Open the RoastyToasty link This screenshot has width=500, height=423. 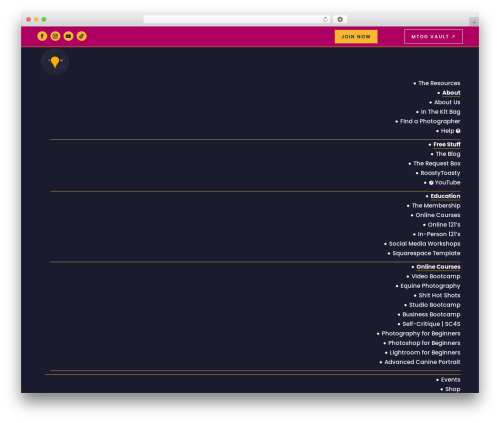(440, 173)
